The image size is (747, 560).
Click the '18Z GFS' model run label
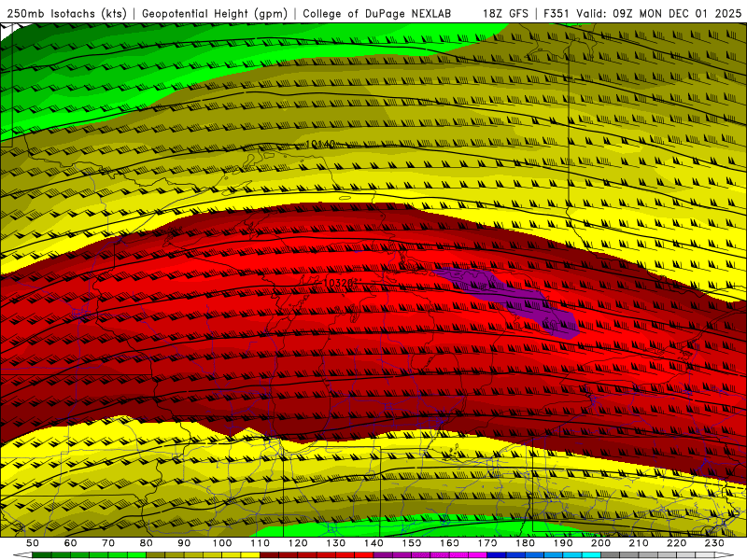tap(505, 14)
